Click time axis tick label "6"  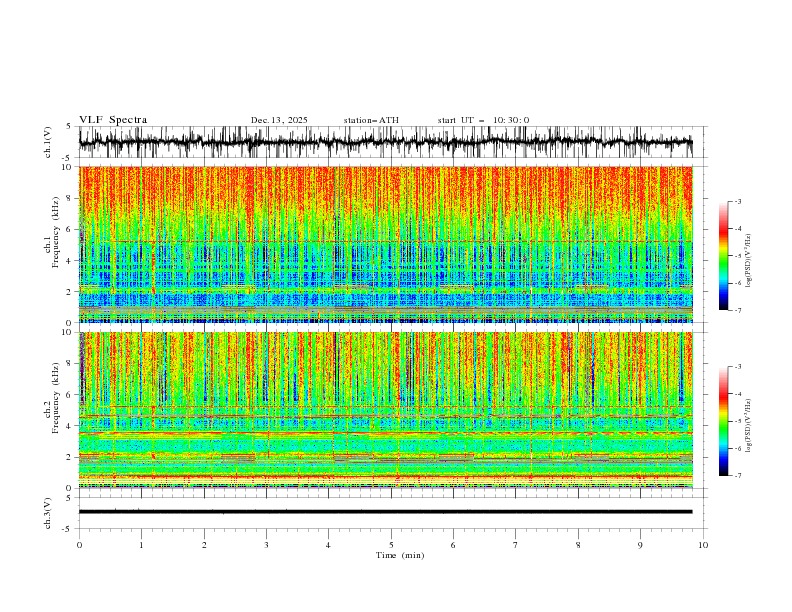click(453, 545)
